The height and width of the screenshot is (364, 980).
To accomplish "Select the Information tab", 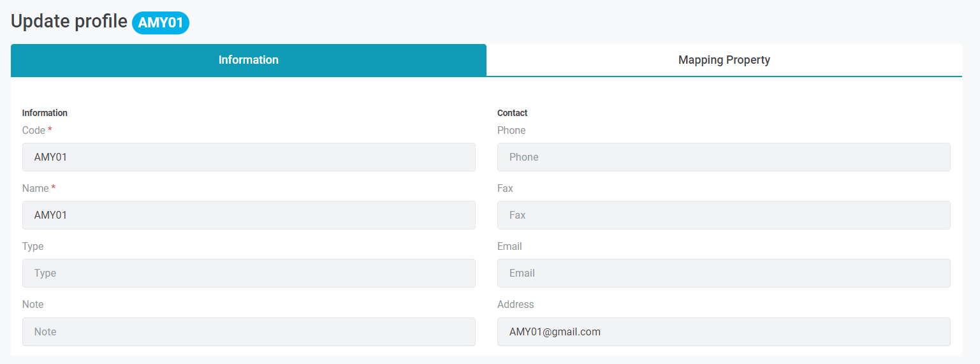I will pos(248,60).
